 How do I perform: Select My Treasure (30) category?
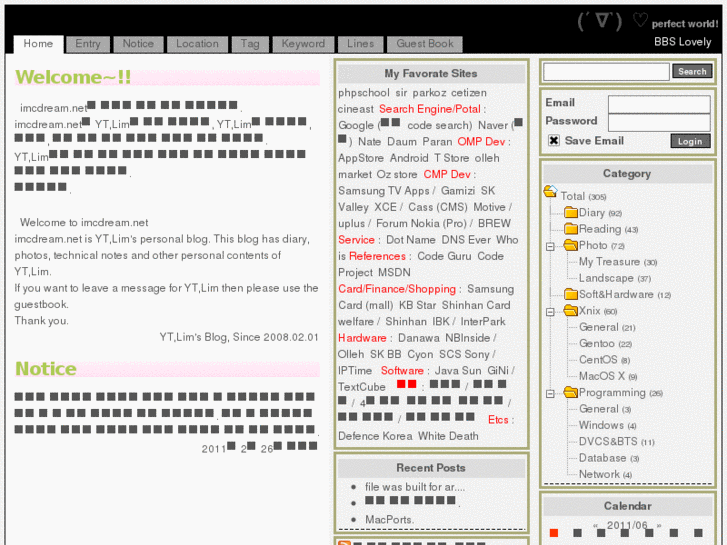[x=618, y=262]
